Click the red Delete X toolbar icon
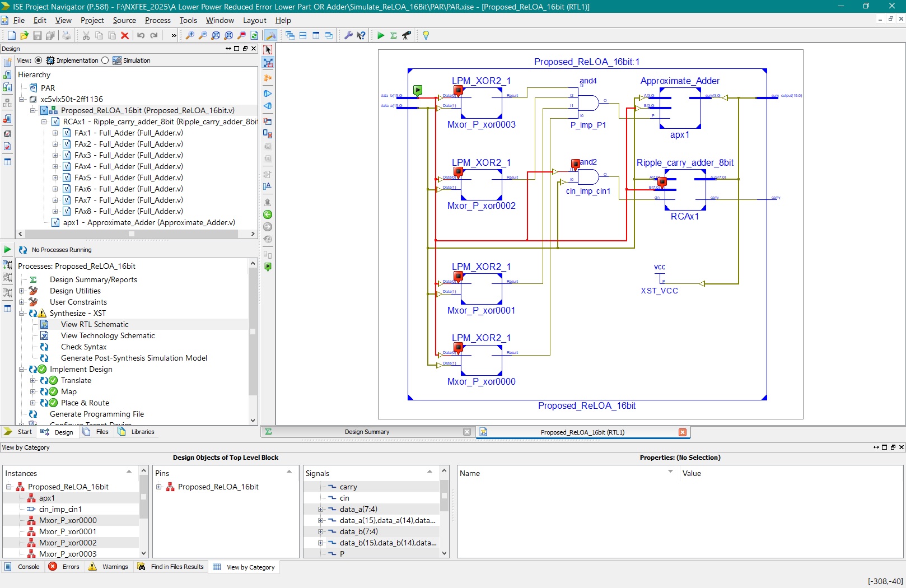This screenshot has height=588, width=906. [x=125, y=35]
